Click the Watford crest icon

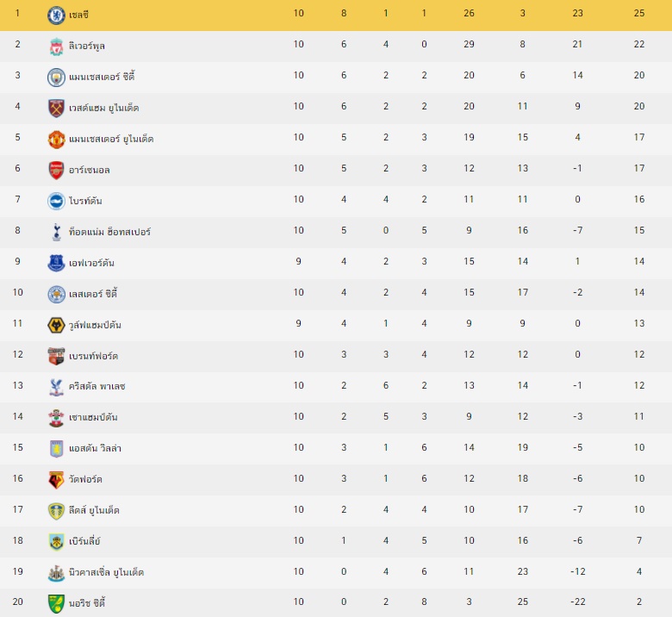pos(56,479)
